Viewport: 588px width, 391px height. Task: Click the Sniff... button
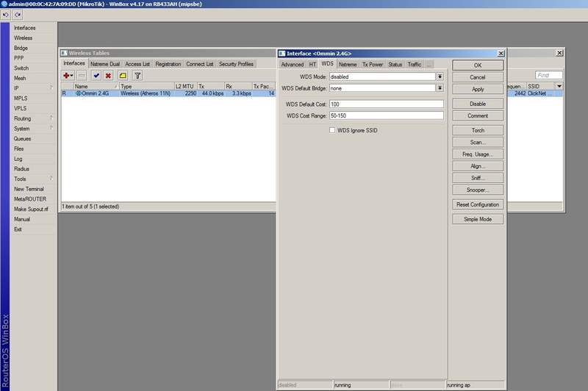point(478,178)
